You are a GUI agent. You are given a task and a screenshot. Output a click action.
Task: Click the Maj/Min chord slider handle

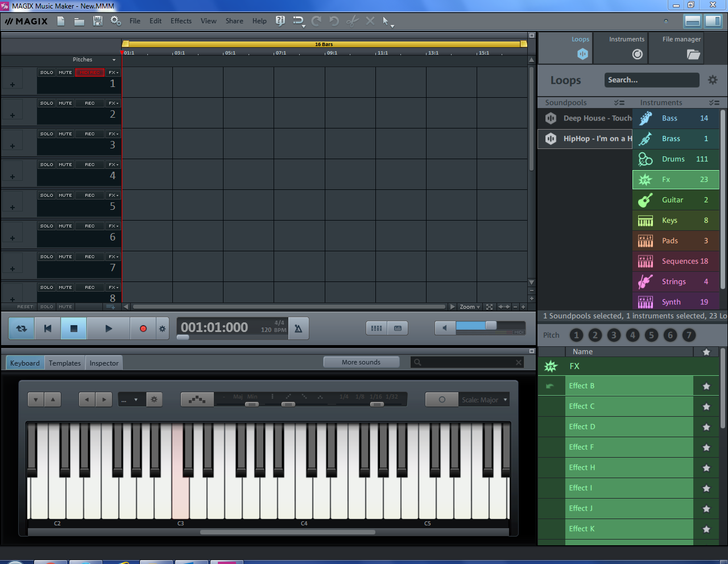pos(252,404)
